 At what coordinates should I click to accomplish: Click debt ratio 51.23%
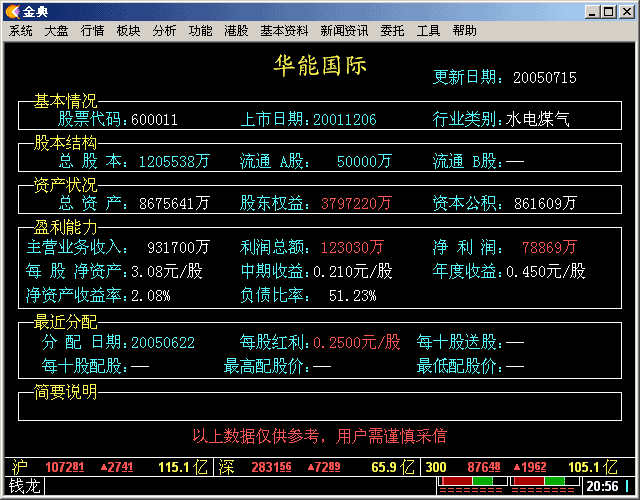coord(353,296)
